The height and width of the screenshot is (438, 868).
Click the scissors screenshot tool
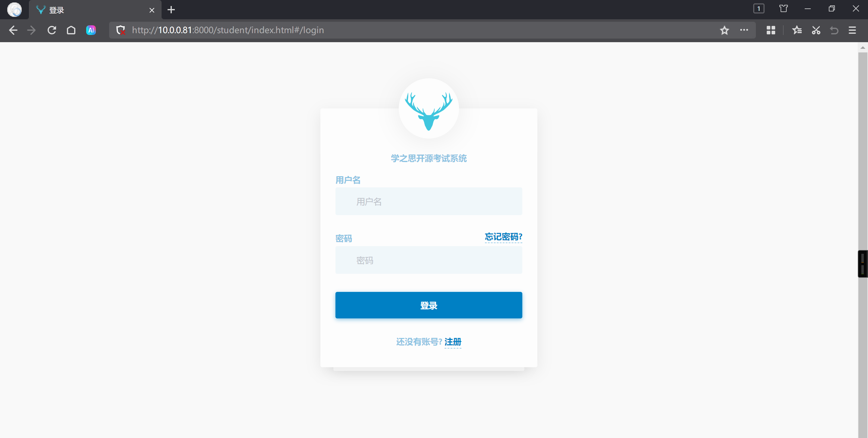[816, 30]
